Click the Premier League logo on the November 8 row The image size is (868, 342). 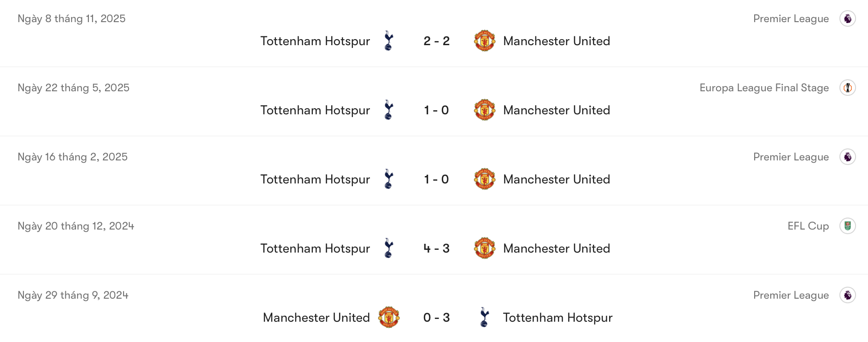click(x=848, y=19)
